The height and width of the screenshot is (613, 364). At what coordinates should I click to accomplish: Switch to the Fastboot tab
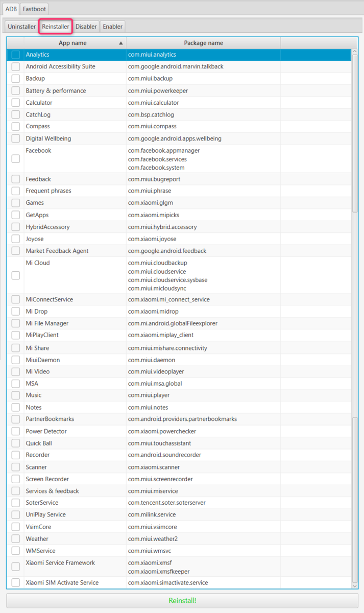click(34, 9)
